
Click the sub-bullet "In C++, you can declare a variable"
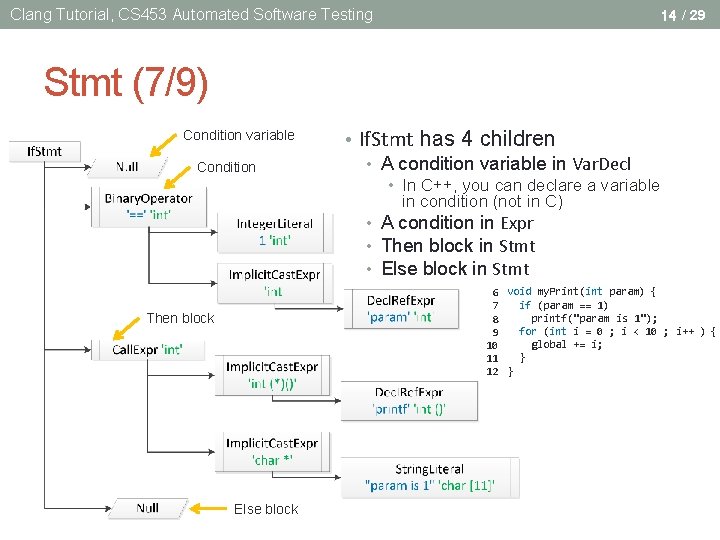pos(531,185)
